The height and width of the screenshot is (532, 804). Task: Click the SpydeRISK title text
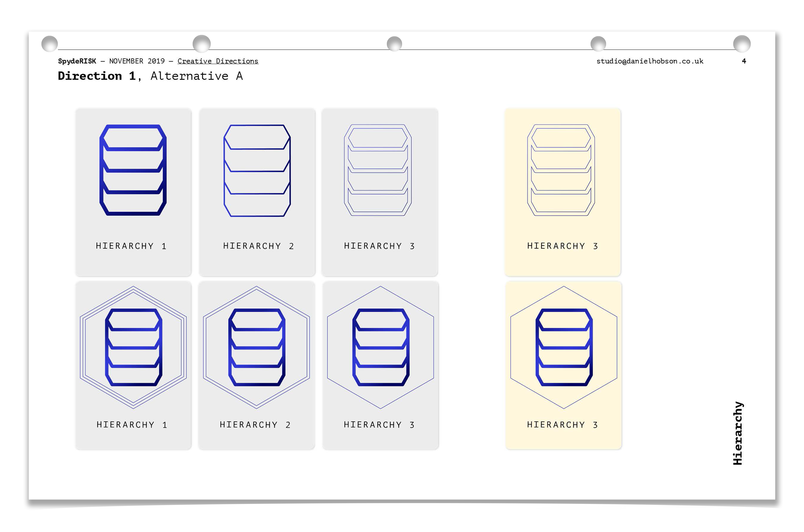pyautogui.click(x=77, y=61)
